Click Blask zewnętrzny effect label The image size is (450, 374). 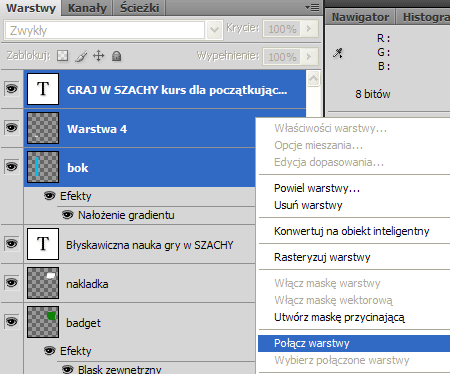120,369
